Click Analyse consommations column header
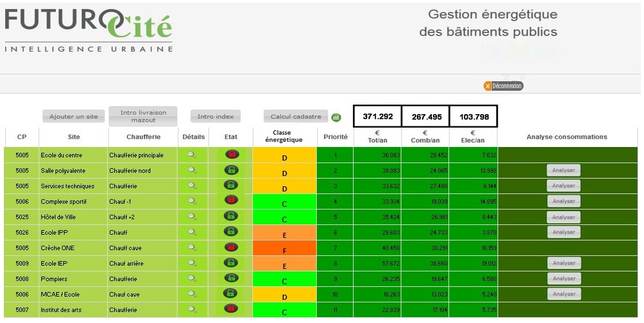Viewport: 644px width, 323px height. tap(567, 137)
